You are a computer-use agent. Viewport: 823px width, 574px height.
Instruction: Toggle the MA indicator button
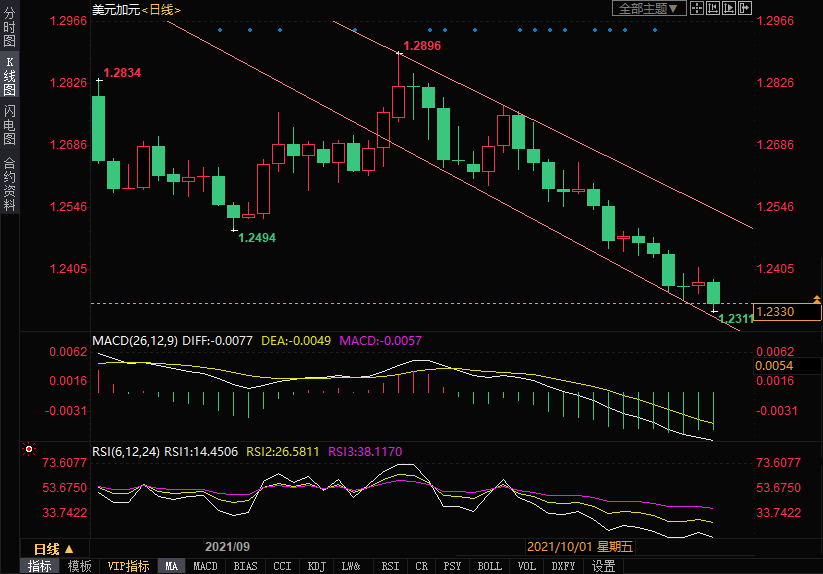click(172, 566)
